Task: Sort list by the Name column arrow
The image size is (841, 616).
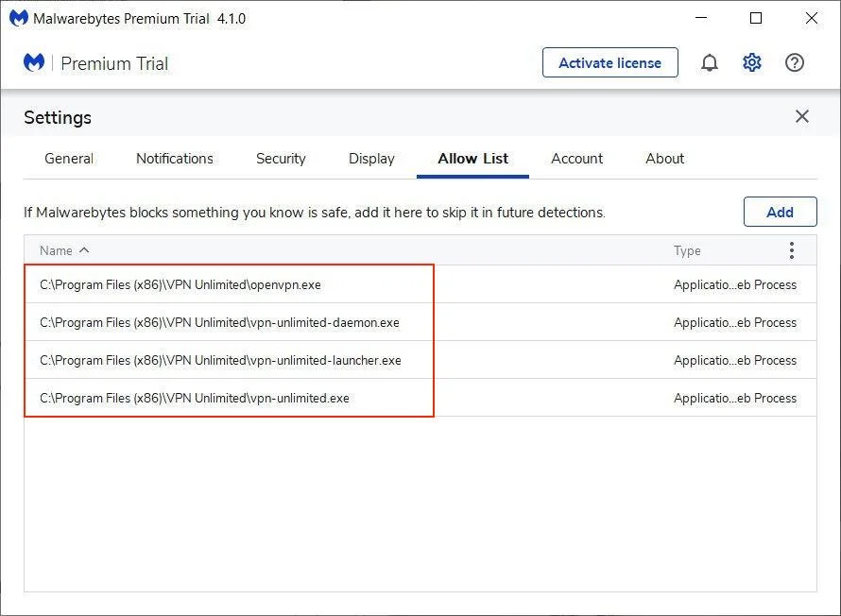Action: pos(84,250)
